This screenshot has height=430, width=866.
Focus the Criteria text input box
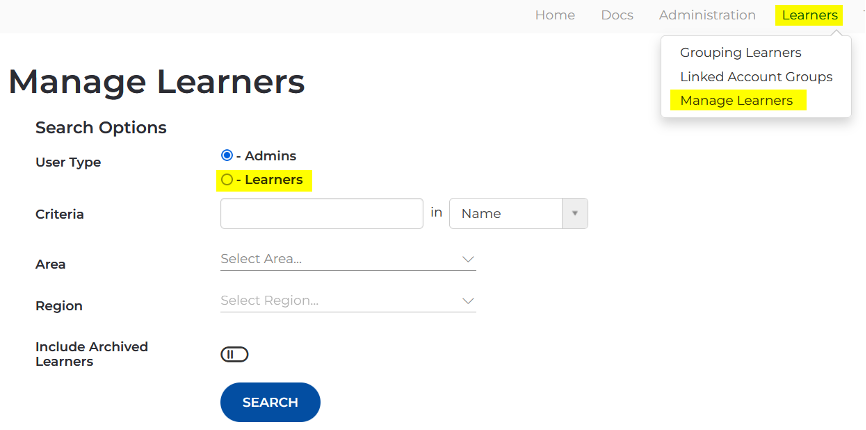(x=321, y=214)
